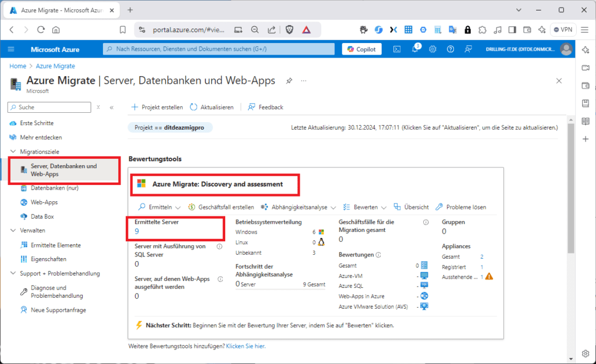Image resolution: width=596 pixels, height=364 pixels.
Task: Share this page via share icon
Action: click(x=272, y=30)
